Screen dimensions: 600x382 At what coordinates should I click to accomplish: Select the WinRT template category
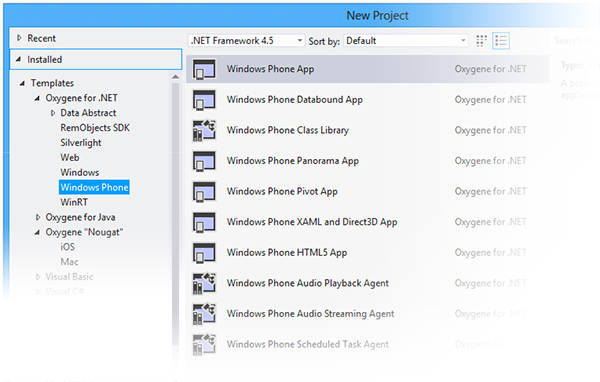[74, 202]
